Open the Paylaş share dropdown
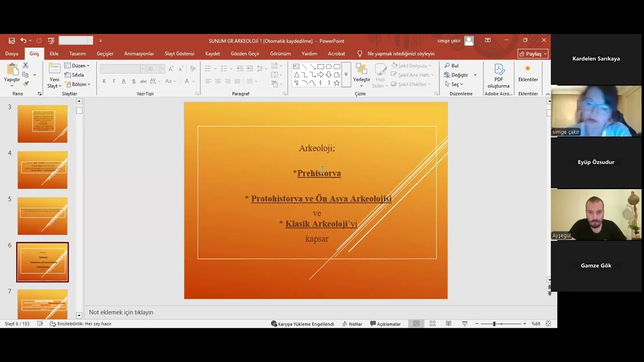Screen dimensions: 644x362 (533, 54)
